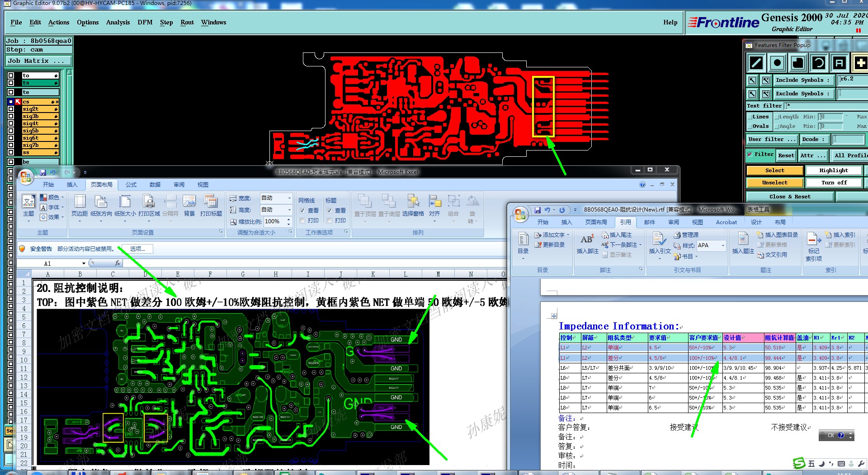
Task: Select the text feature type icon
Action: (x=840, y=63)
